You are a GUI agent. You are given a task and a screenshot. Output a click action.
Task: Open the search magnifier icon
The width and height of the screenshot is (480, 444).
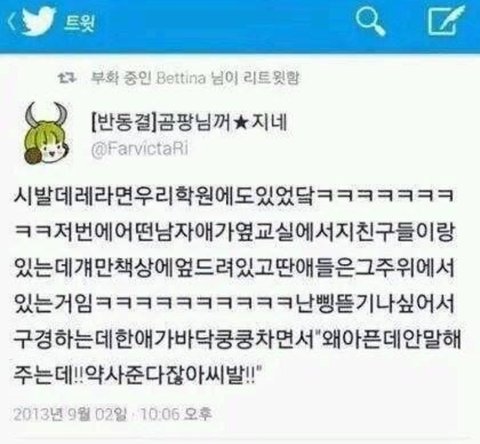[370, 21]
